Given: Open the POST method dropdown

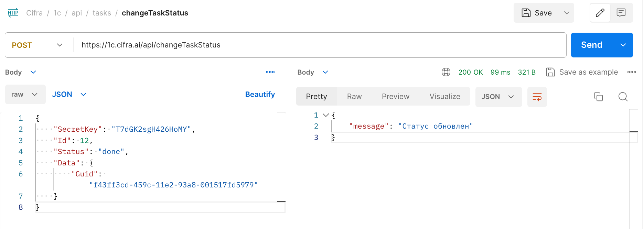Looking at the screenshot, I should [37, 45].
